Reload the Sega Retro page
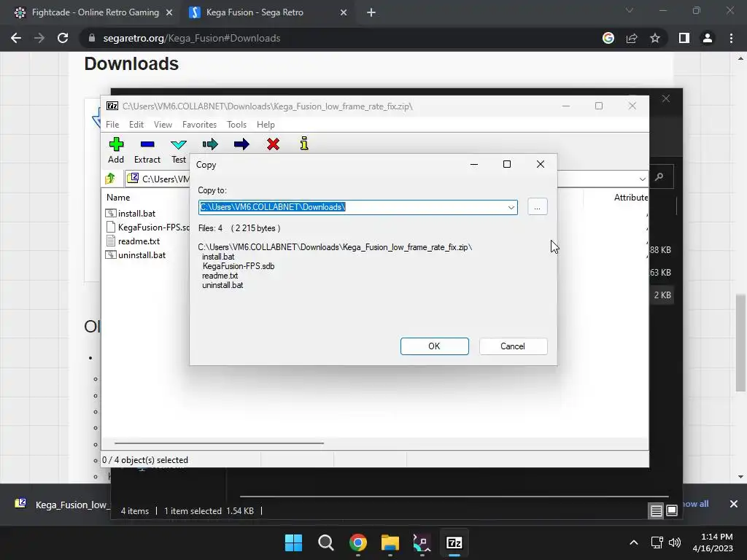The image size is (747, 560). point(63,38)
